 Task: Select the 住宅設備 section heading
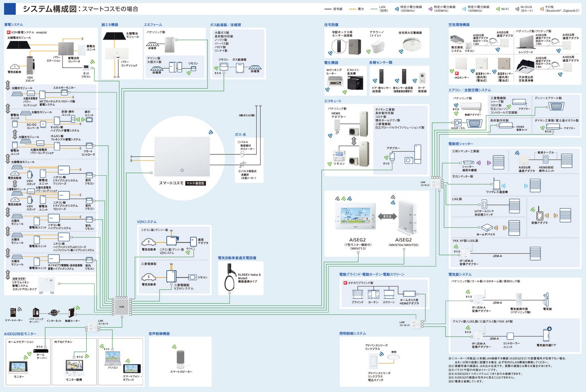click(x=331, y=25)
